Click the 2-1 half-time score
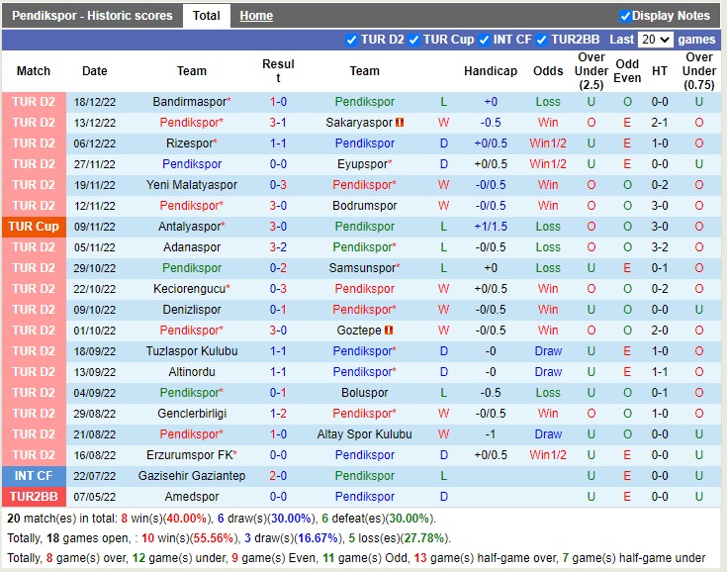This screenshot has width=728, height=572. pyautogui.click(x=660, y=123)
